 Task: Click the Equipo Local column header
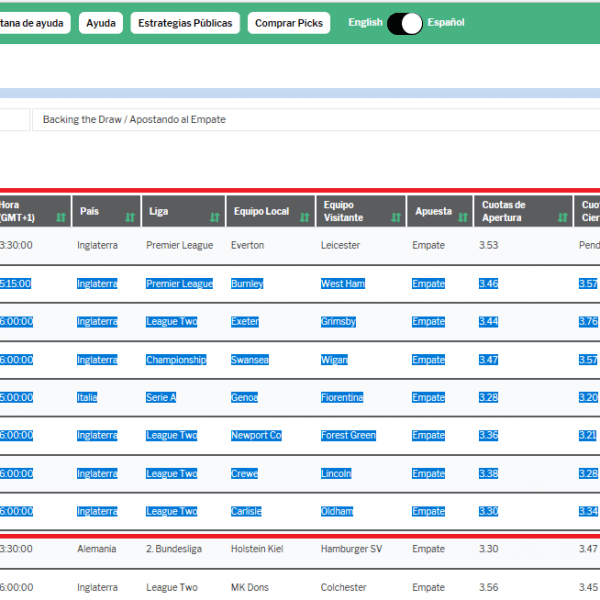pyautogui.click(x=271, y=211)
